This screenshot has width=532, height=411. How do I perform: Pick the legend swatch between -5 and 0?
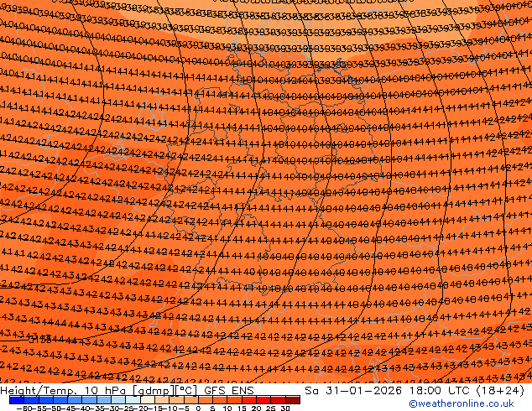[191, 400]
